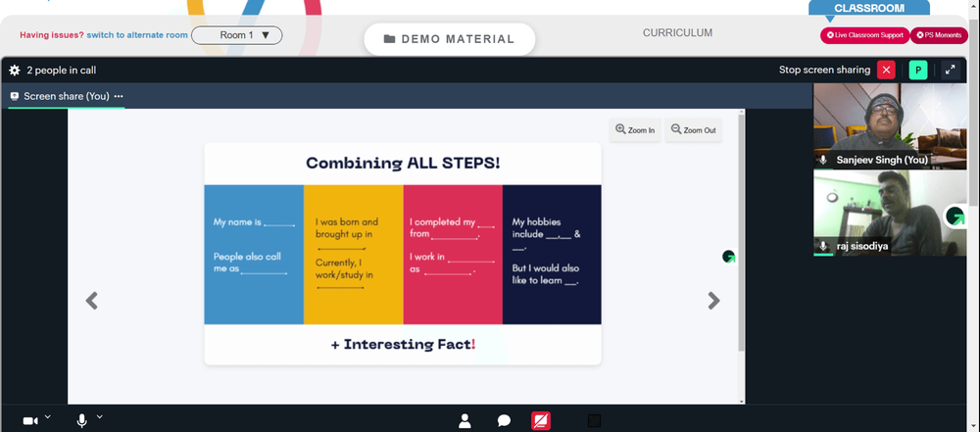Screen dimensions: 980x432
Task: Click the dark square button in bottom bar
Action: tap(594, 421)
